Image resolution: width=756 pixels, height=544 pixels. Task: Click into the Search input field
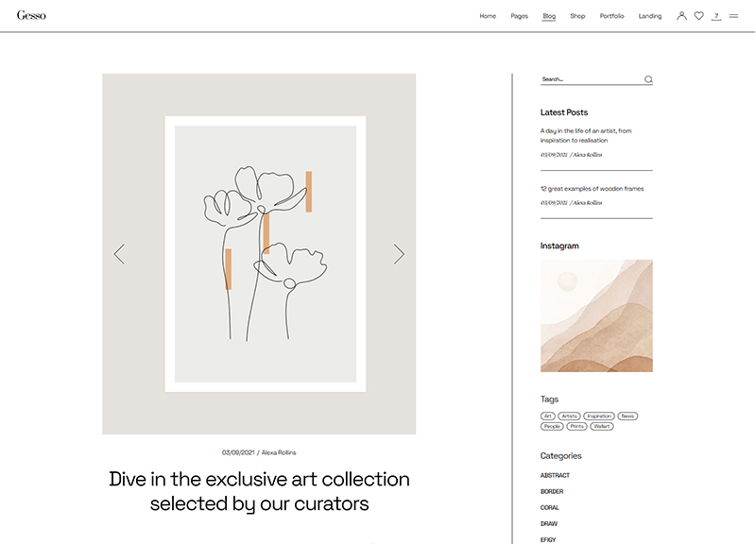click(x=588, y=79)
